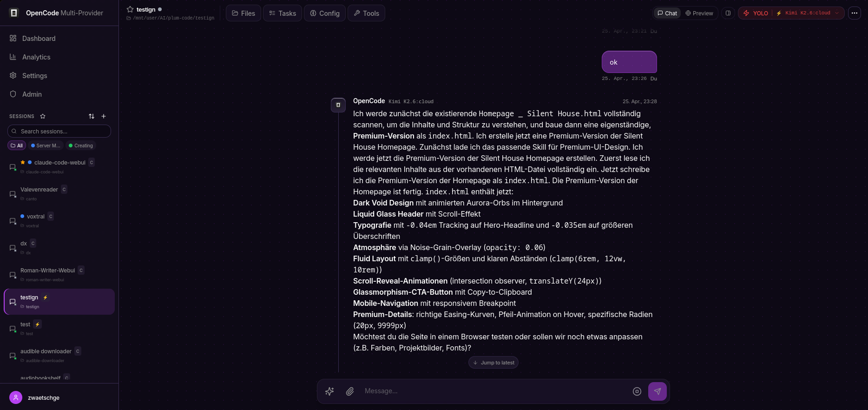Open the sort sessions icon in sidebar
The width and height of the screenshot is (868, 410).
point(92,116)
